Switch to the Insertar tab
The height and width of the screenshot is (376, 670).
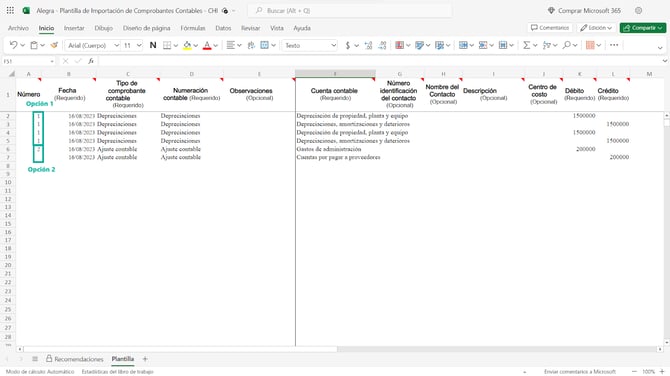74,28
